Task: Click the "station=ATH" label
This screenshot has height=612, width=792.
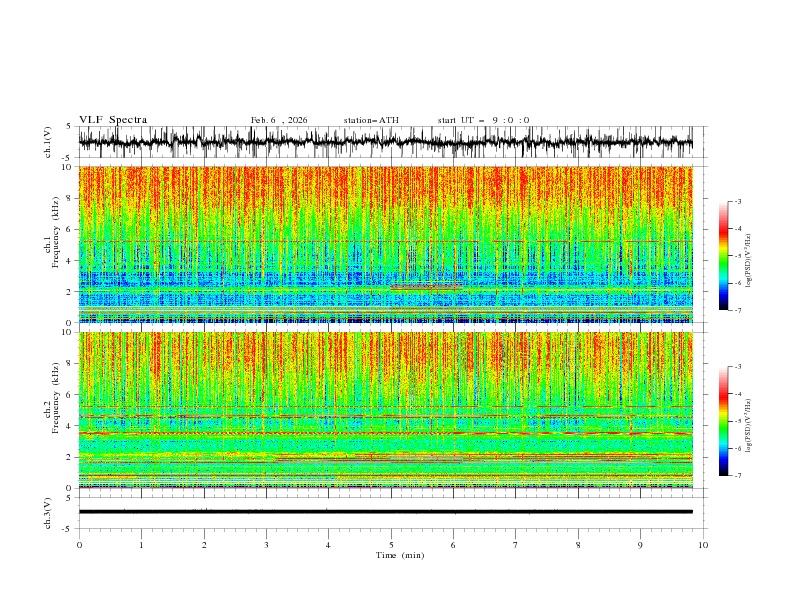Action: (371, 120)
